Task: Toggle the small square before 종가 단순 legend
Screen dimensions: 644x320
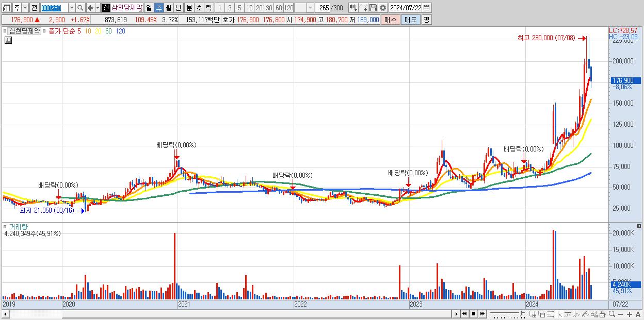Action: point(44,31)
